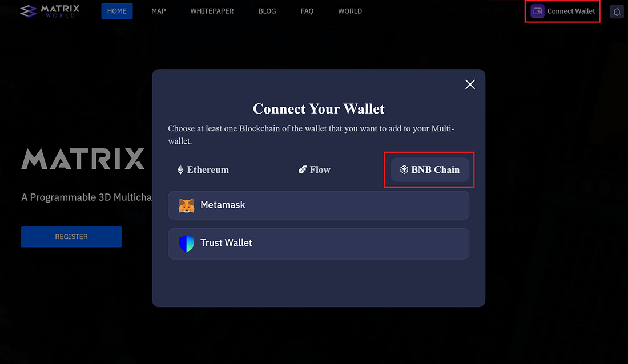
Task: Close the Connect Your Wallet dialog
Action: click(x=470, y=84)
